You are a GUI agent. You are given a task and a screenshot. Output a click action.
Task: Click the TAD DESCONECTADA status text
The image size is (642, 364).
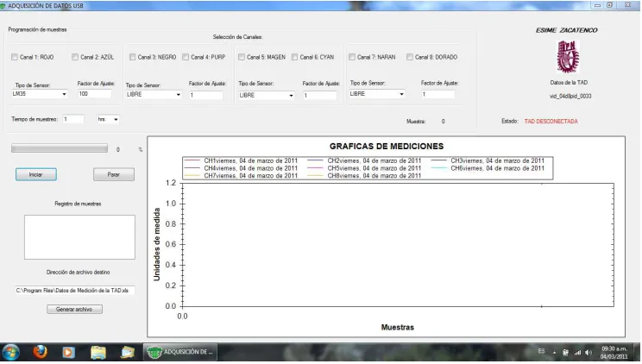click(551, 122)
